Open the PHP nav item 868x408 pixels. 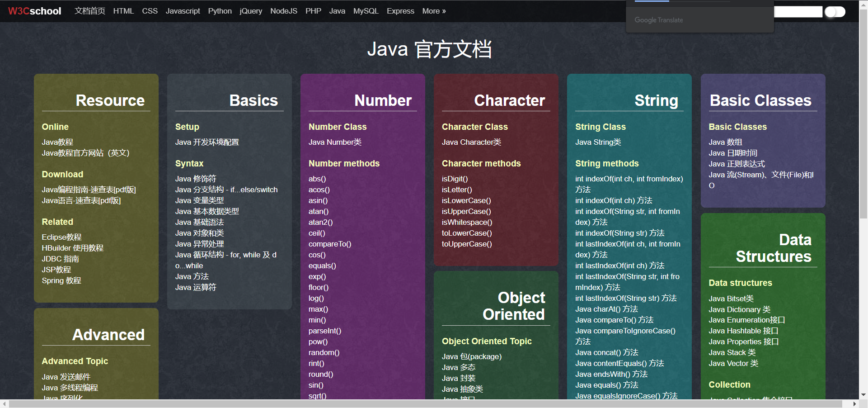(x=313, y=11)
